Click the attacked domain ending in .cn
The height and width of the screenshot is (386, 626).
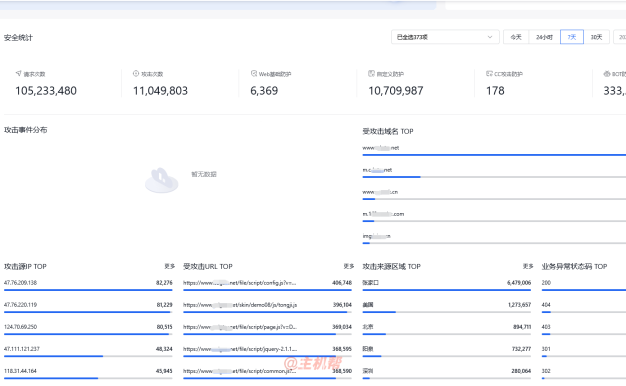[x=380, y=192]
